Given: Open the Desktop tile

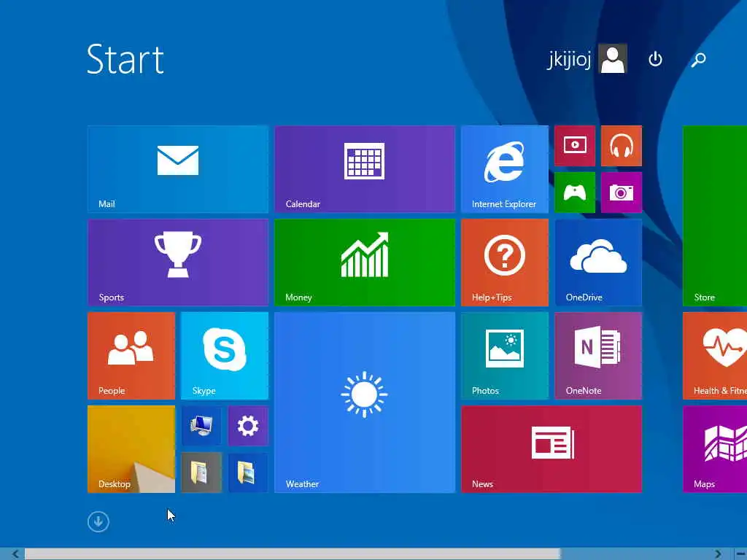Looking at the screenshot, I should pyautogui.click(x=131, y=448).
